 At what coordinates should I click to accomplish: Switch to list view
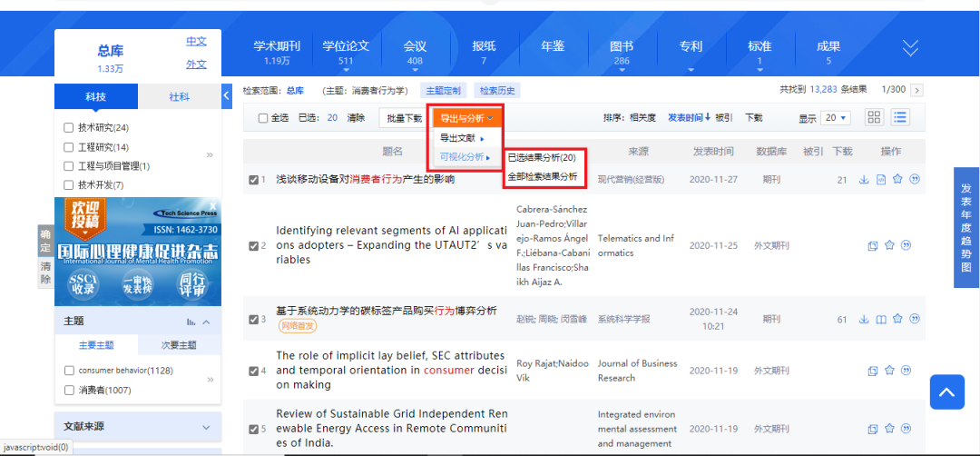point(901,117)
